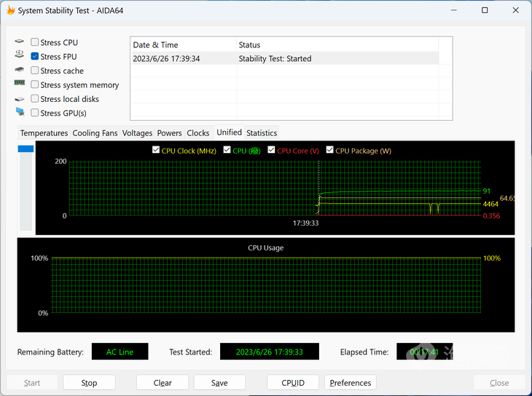
Task: Click the Status column header
Action: pos(337,44)
